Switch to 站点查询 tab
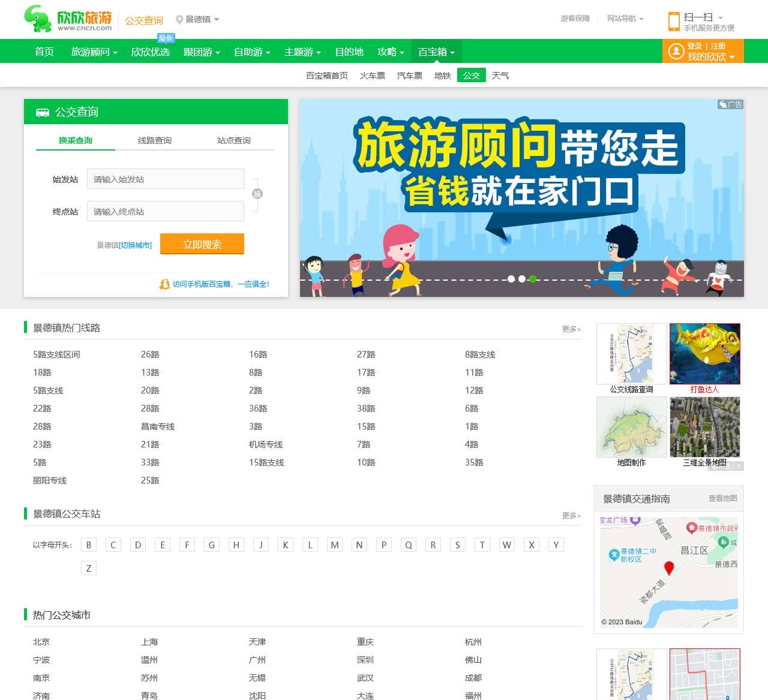This screenshot has height=700, width=768. [x=234, y=140]
